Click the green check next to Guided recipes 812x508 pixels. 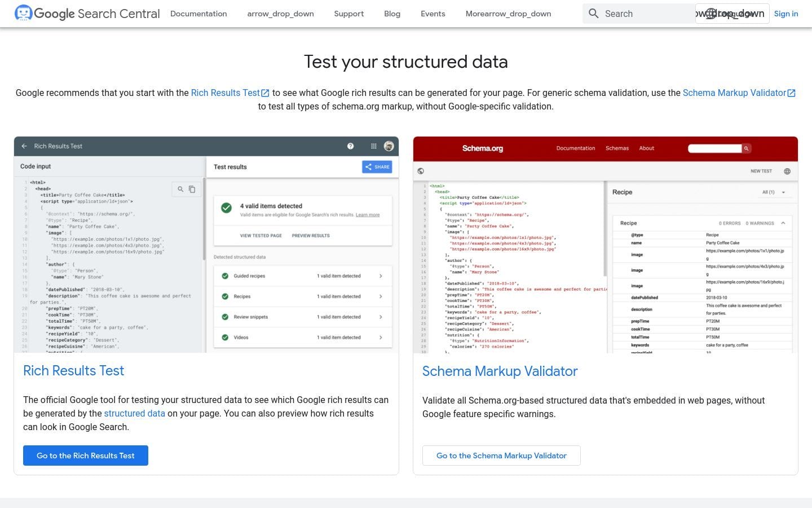225,276
